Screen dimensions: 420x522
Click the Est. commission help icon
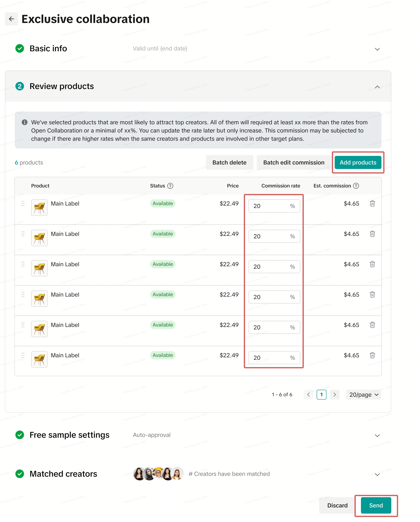tap(356, 186)
